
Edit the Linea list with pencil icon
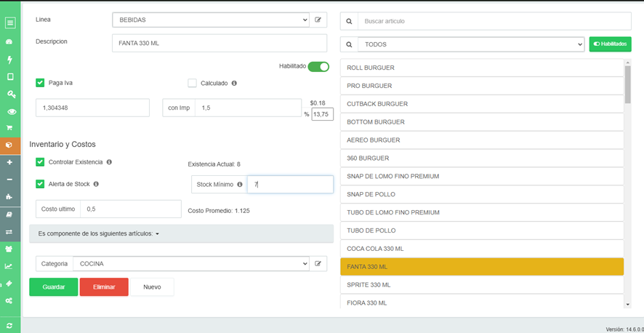[x=318, y=20]
